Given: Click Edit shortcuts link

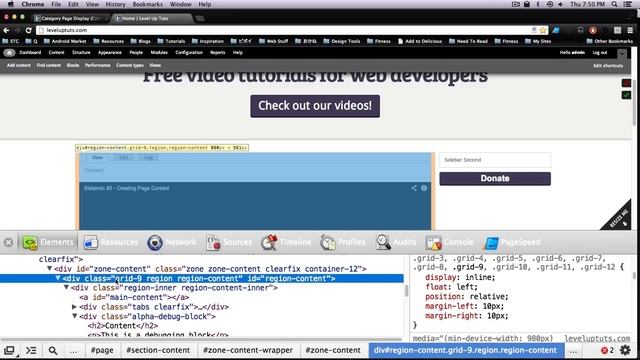Looking at the screenshot, I should [608, 66].
